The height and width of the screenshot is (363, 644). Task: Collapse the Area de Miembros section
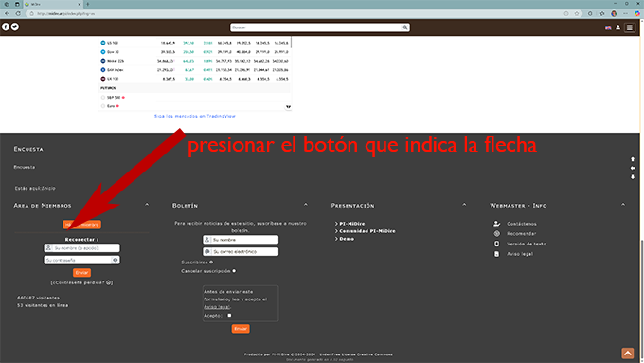click(147, 205)
